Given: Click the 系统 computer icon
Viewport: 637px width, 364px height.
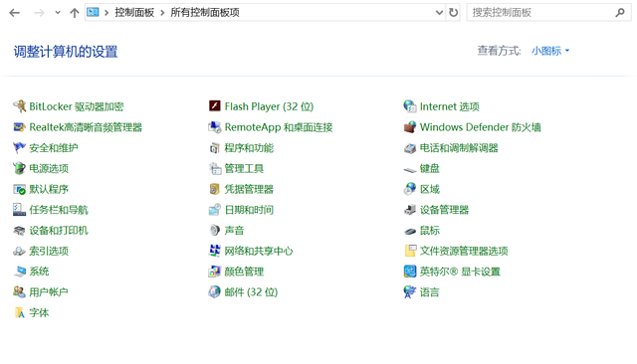Looking at the screenshot, I should 19,272.
